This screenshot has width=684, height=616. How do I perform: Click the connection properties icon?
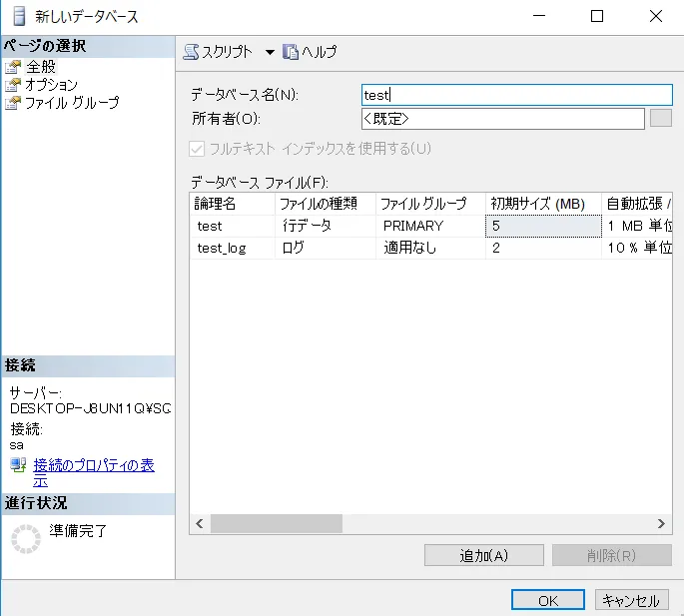point(18,466)
